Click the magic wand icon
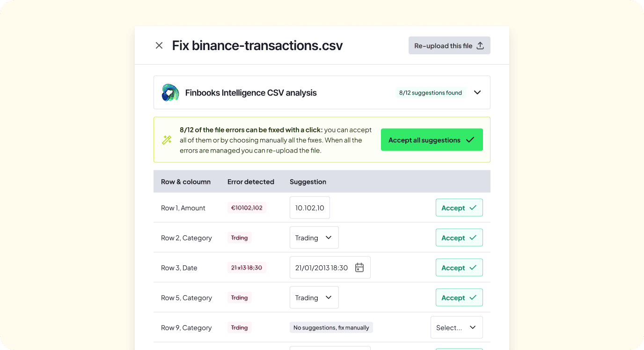Image resolution: width=644 pixels, height=350 pixels. (x=167, y=139)
